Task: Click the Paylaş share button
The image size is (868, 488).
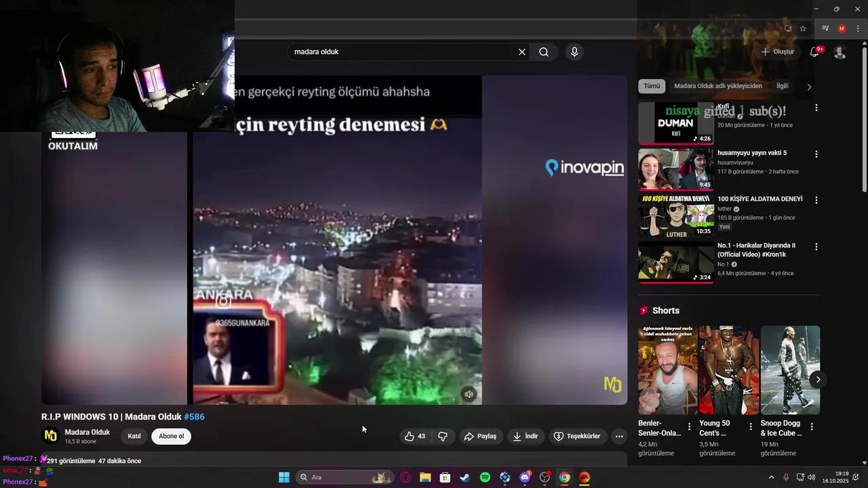Action: point(480,436)
